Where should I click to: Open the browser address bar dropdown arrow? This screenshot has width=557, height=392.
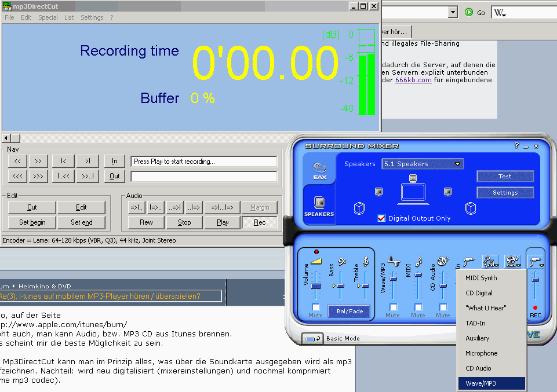click(x=453, y=12)
